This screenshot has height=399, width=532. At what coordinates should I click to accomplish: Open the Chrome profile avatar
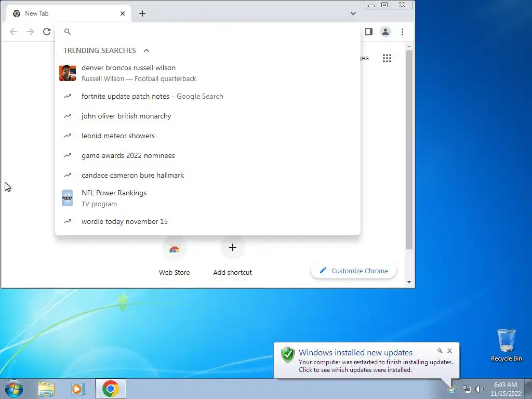[x=385, y=32]
